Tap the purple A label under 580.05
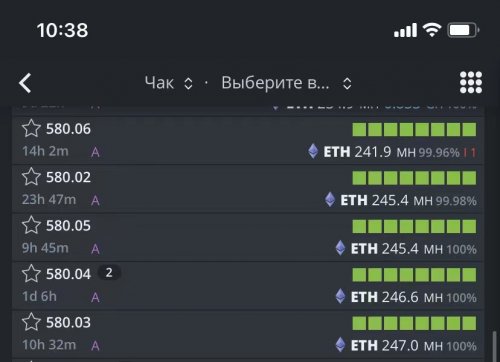 click(95, 249)
